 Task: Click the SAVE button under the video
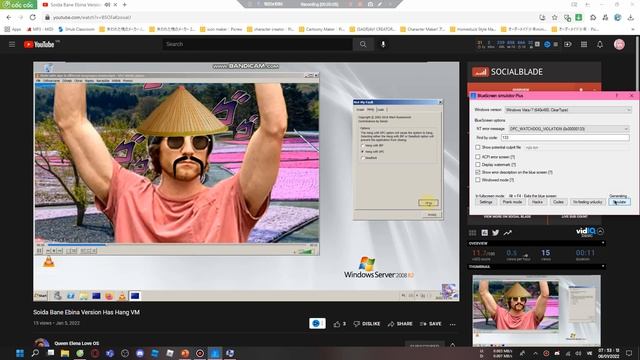[x=431, y=324]
